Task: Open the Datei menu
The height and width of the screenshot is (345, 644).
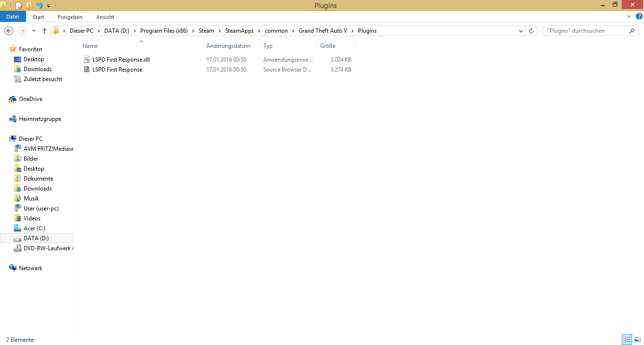Action: click(13, 17)
